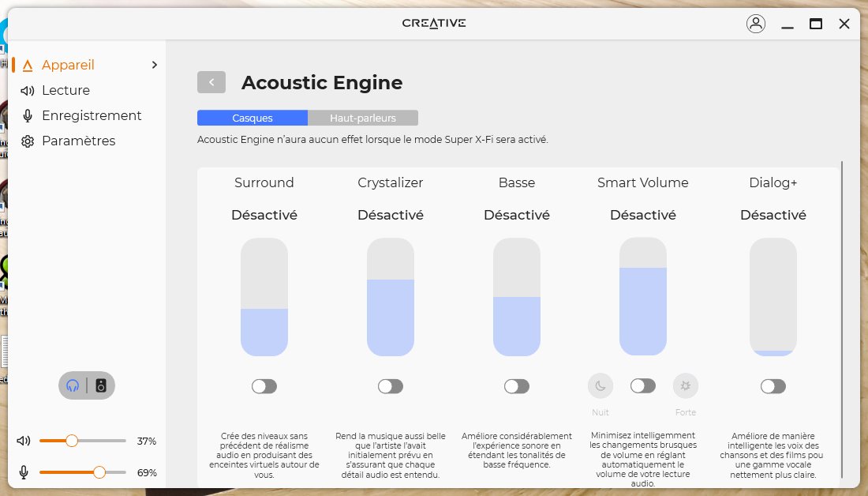Switch output to headphones icon
The height and width of the screenshot is (496, 868).
coord(73,385)
